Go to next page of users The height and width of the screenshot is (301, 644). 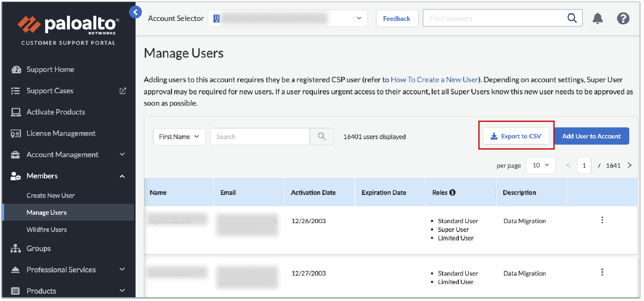629,165
